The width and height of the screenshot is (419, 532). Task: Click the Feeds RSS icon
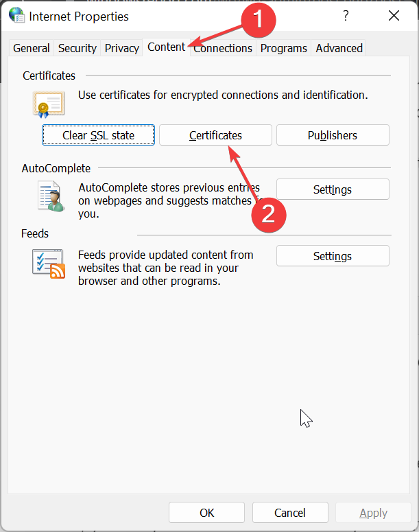(x=49, y=263)
